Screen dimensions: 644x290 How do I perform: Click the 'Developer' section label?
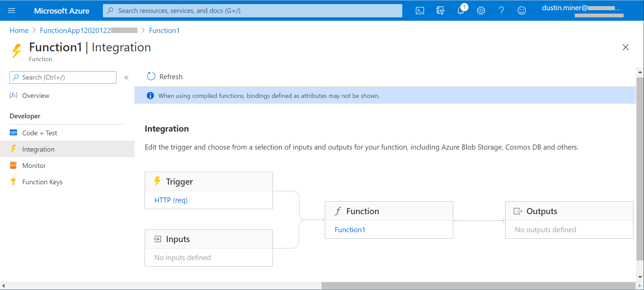click(25, 116)
